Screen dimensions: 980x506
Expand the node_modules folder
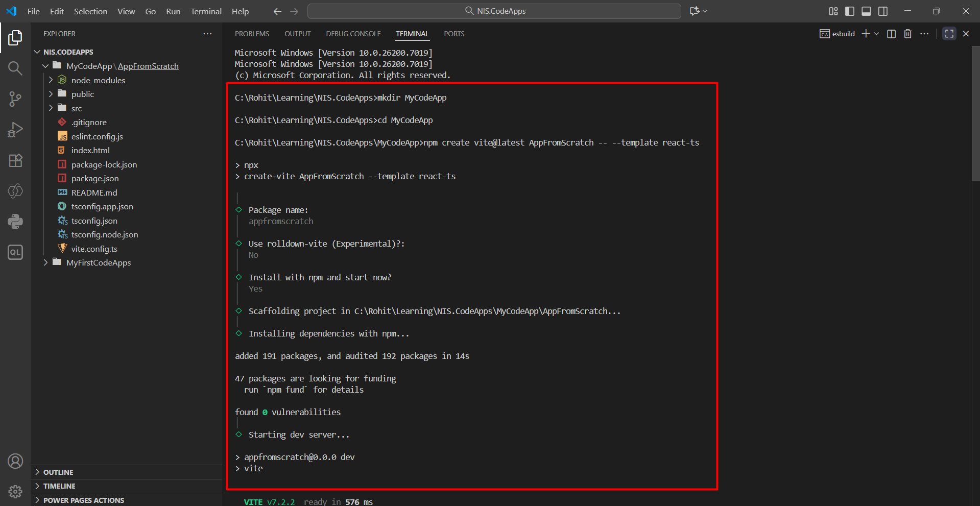[98, 80]
